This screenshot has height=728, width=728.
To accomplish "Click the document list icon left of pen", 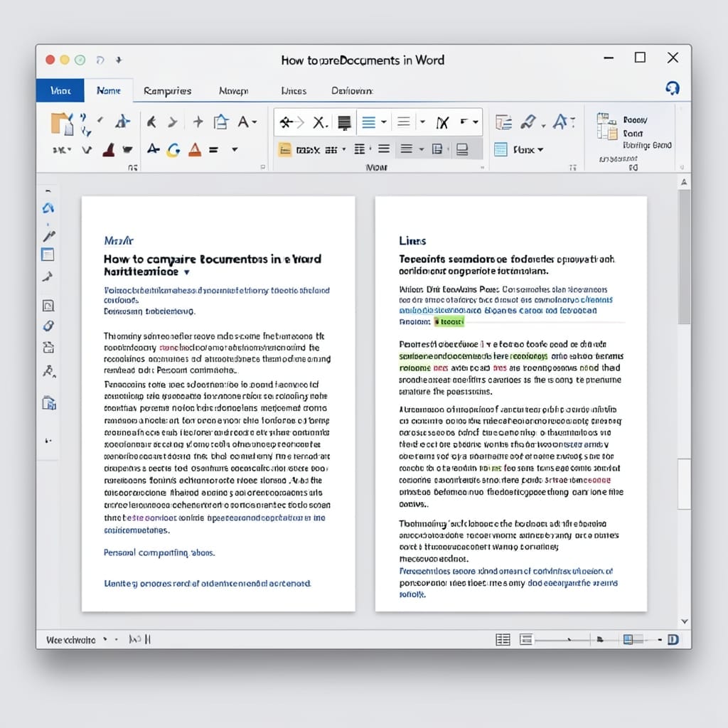I will [503, 122].
